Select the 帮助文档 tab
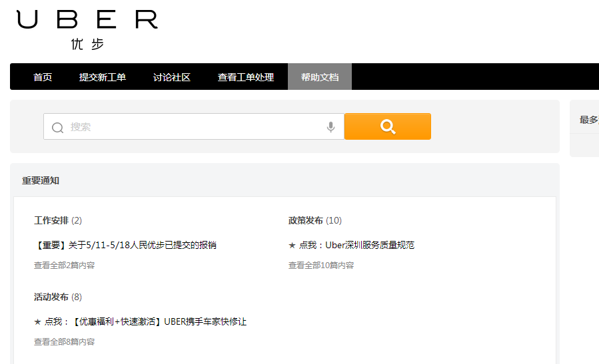The width and height of the screenshot is (599, 364). [320, 77]
